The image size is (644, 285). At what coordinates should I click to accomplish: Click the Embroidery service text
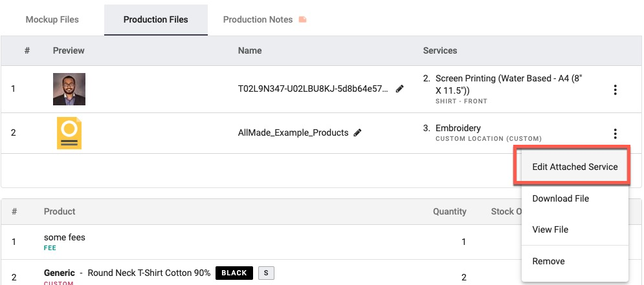(458, 128)
